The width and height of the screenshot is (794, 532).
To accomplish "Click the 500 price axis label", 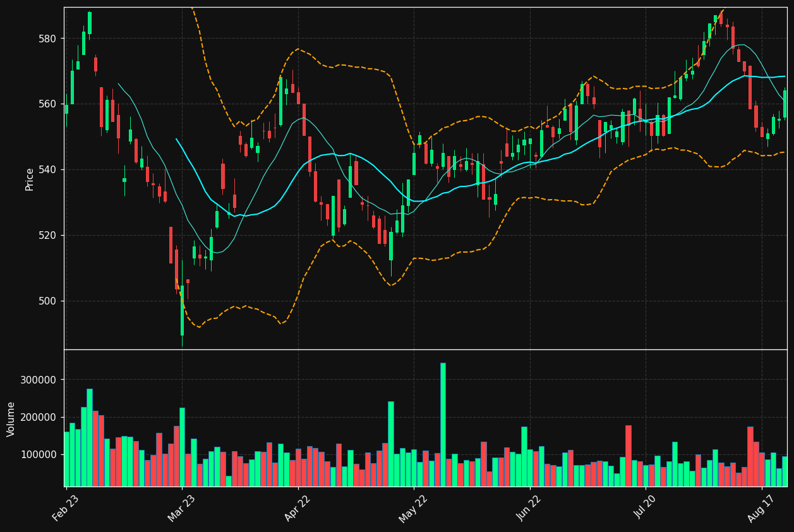I will coord(49,301).
